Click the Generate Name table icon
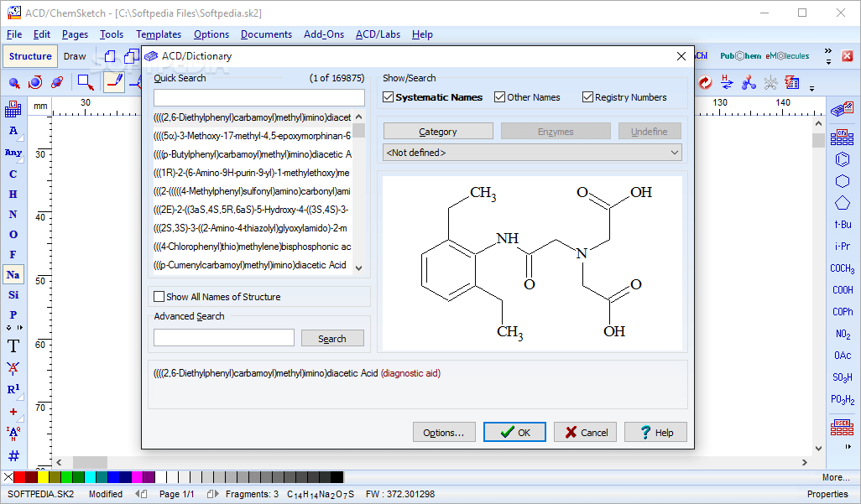 pos(792,83)
